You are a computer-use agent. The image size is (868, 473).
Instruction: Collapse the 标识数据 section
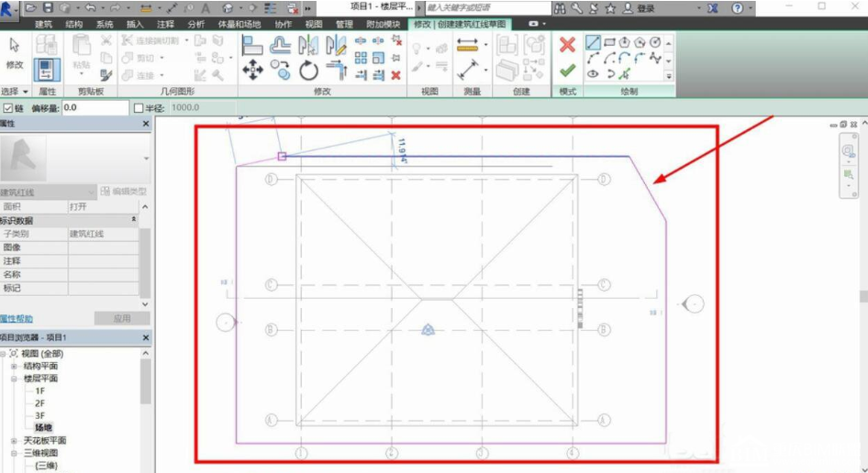point(133,220)
